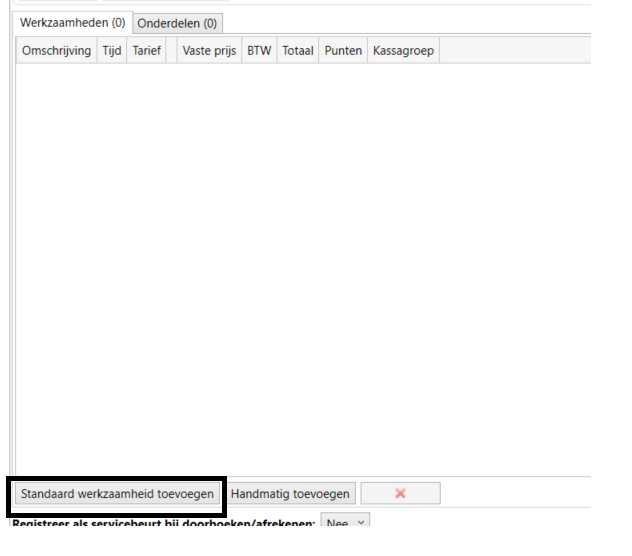Click the divider between Omschrijving and Tijd

[97, 51]
